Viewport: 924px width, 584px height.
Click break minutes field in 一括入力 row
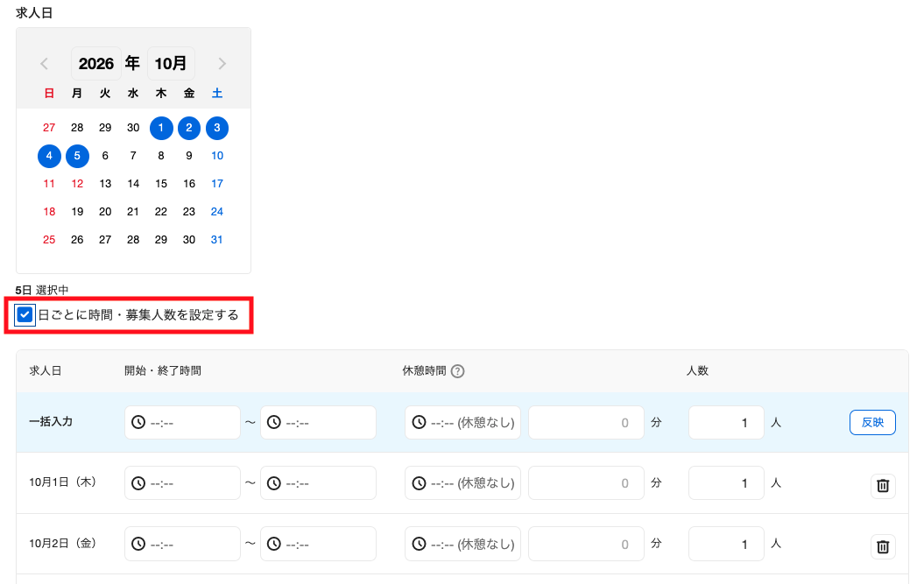[586, 423]
